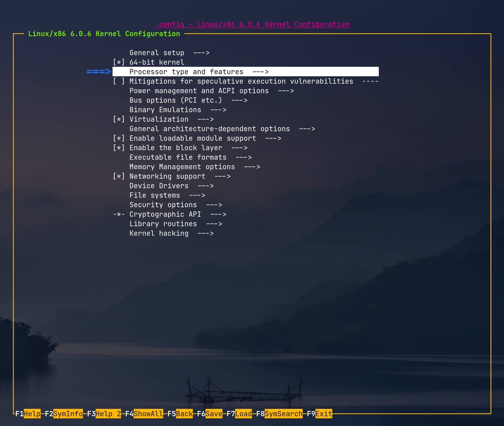Enable Mitigations for speculative execution vulnerabilities checkbox
This screenshot has width=504, height=426.
click(119, 81)
